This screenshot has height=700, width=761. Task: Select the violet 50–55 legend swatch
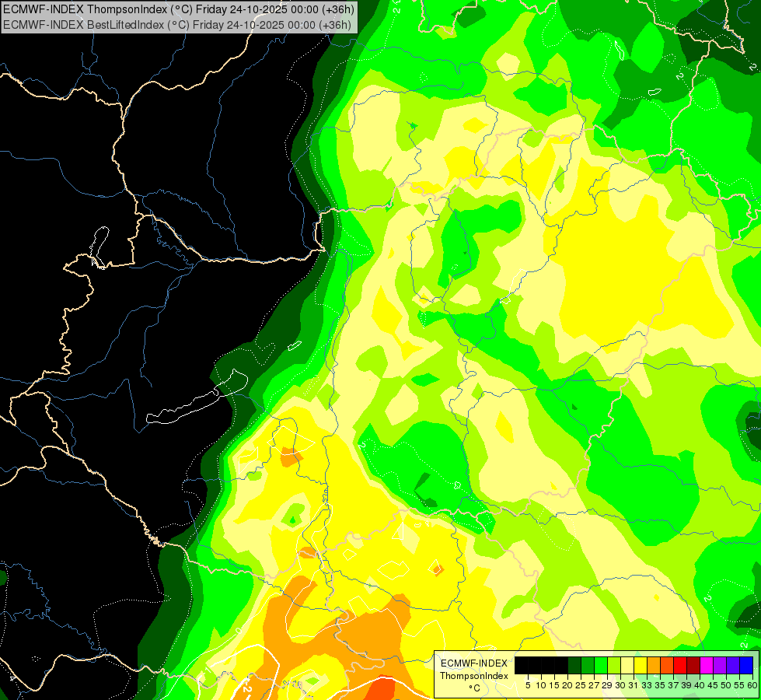733,665
